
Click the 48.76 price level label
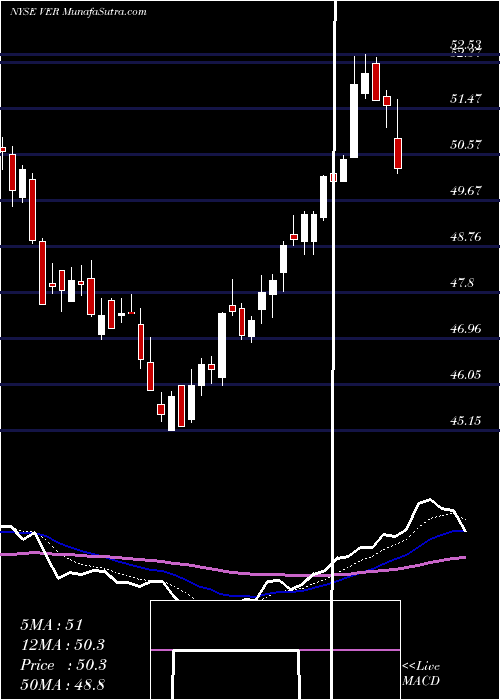(466, 237)
